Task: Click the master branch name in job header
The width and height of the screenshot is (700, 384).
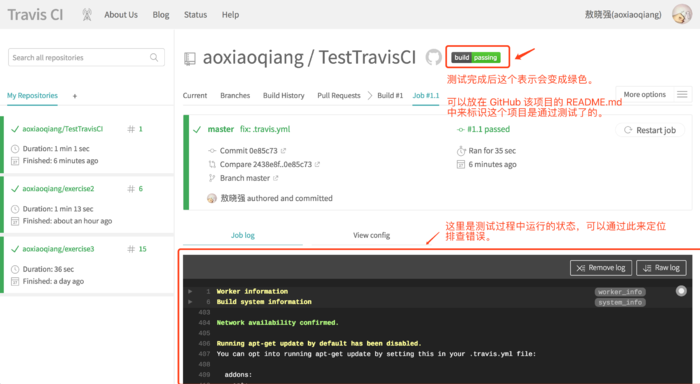Action: pyautogui.click(x=221, y=129)
